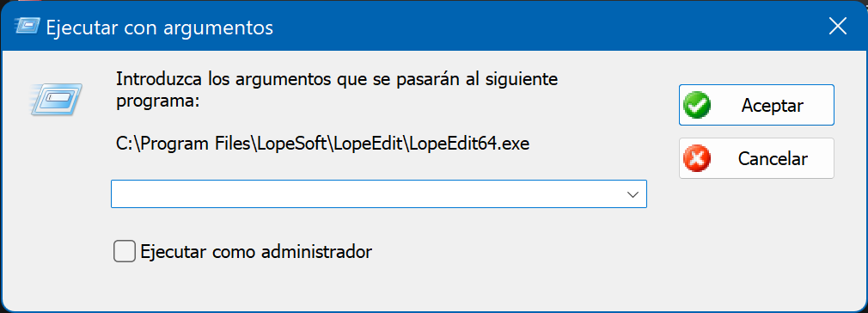Click the 'Aceptar' text label
Viewport: 868px width, 313px height.
[x=773, y=105]
